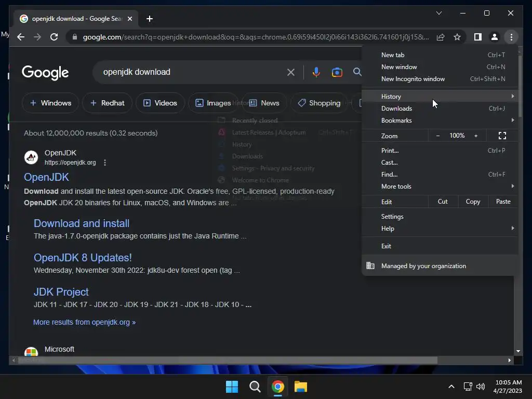This screenshot has height=399, width=532.
Task: Click the organization building icon
Action: (370, 265)
